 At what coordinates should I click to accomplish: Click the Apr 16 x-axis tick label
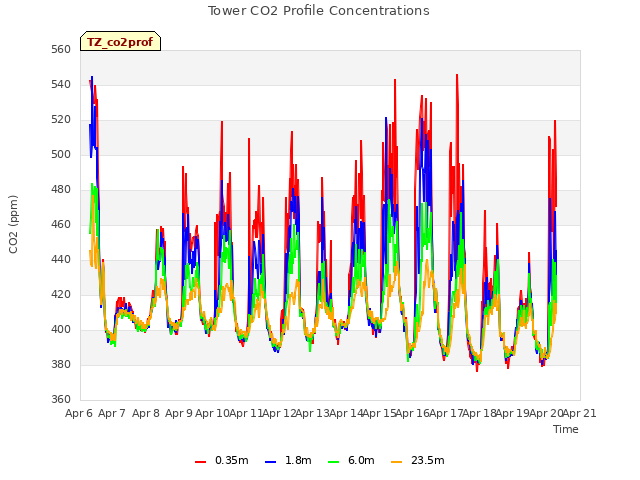point(413,413)
